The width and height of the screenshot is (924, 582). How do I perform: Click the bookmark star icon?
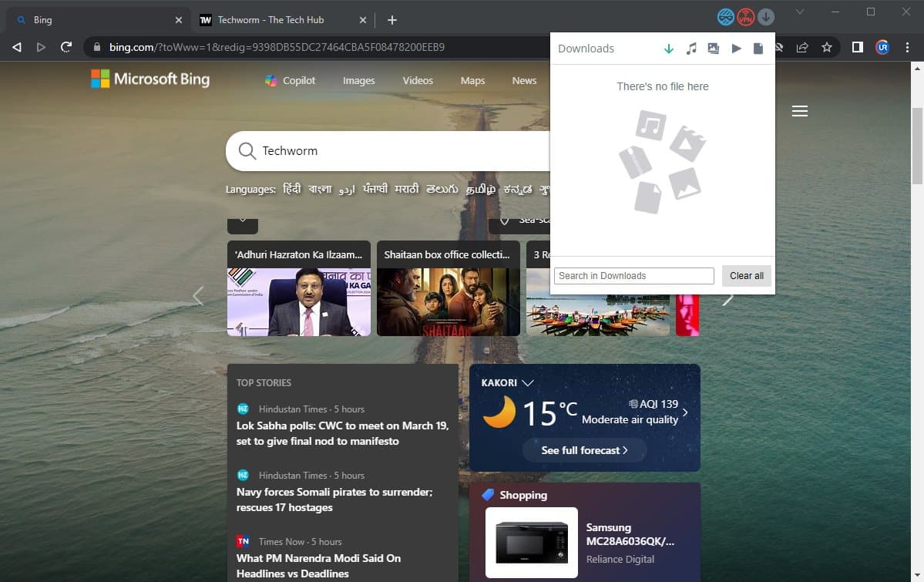point(827,47)
